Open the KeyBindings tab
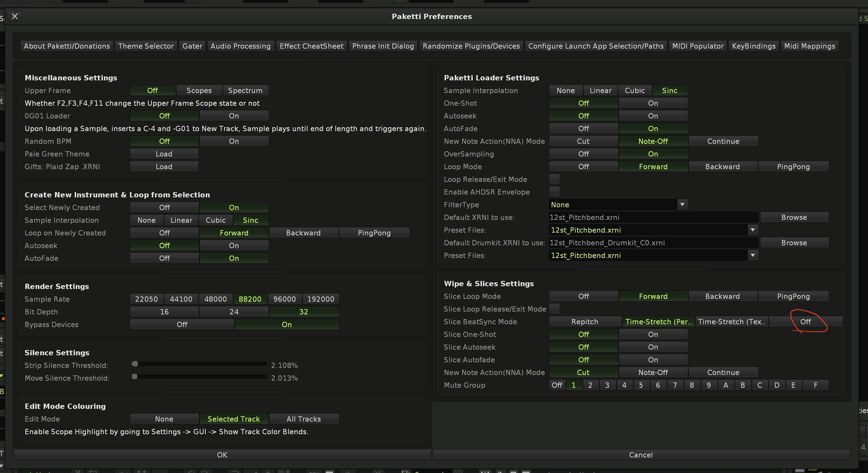Screen dimensions: 868x473 [x=754, y=46]
